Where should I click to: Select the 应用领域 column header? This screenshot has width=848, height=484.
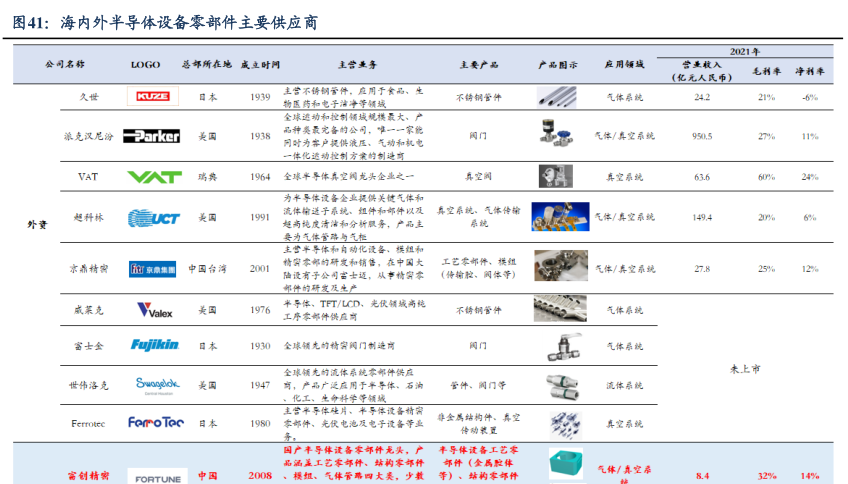pyautogui.click(x=623, y=64)
